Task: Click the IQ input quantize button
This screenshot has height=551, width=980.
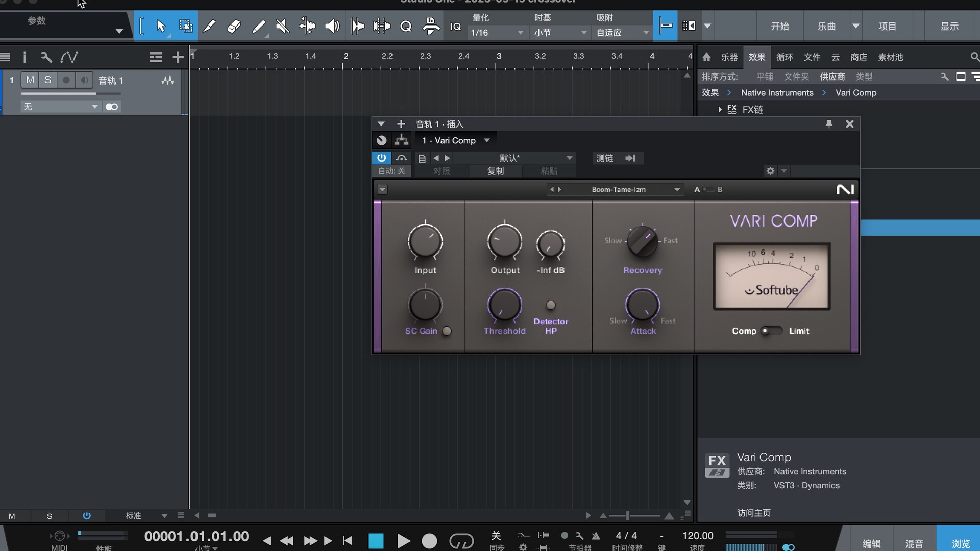Action: coord(455,26)
